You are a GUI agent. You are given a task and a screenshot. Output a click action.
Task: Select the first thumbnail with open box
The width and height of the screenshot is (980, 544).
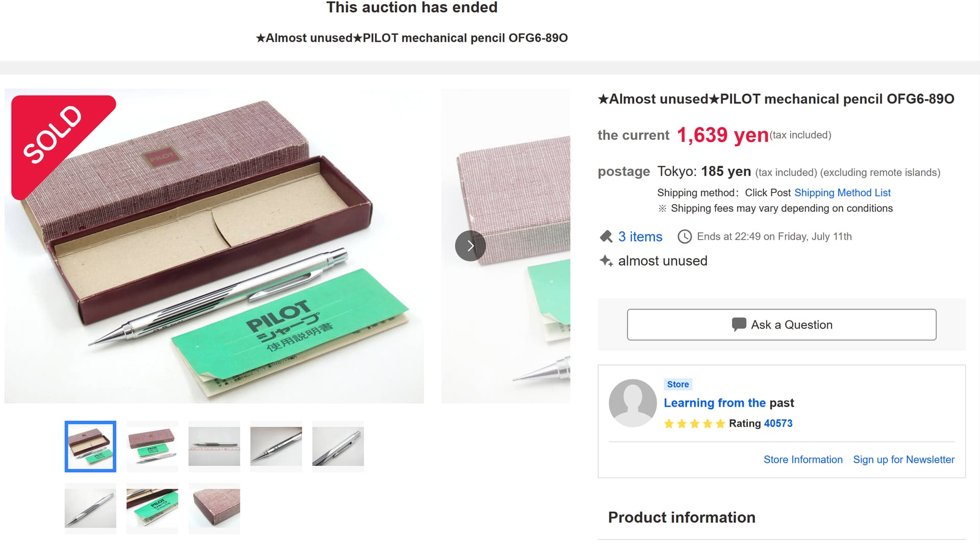pyautogui.click(x=90, y=446)
